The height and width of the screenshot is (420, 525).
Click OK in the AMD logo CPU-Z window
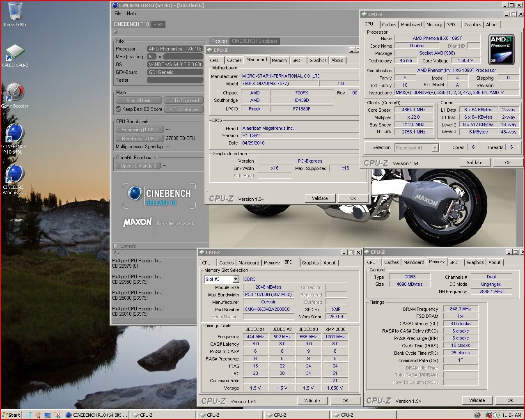[508, 163]
